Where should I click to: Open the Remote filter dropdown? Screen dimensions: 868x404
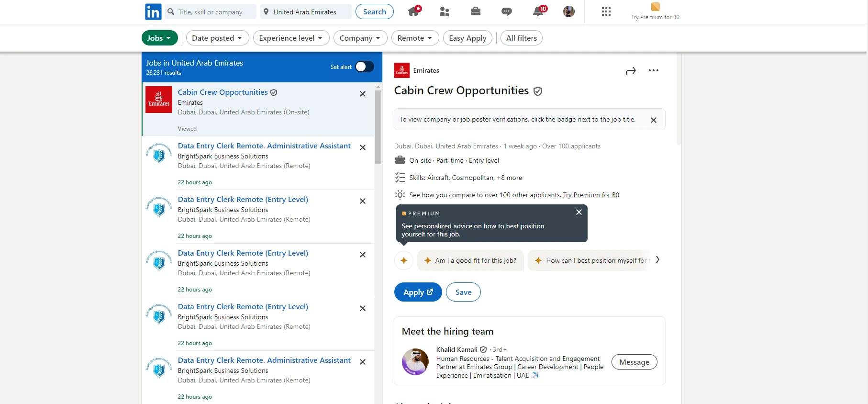(415, 38)
